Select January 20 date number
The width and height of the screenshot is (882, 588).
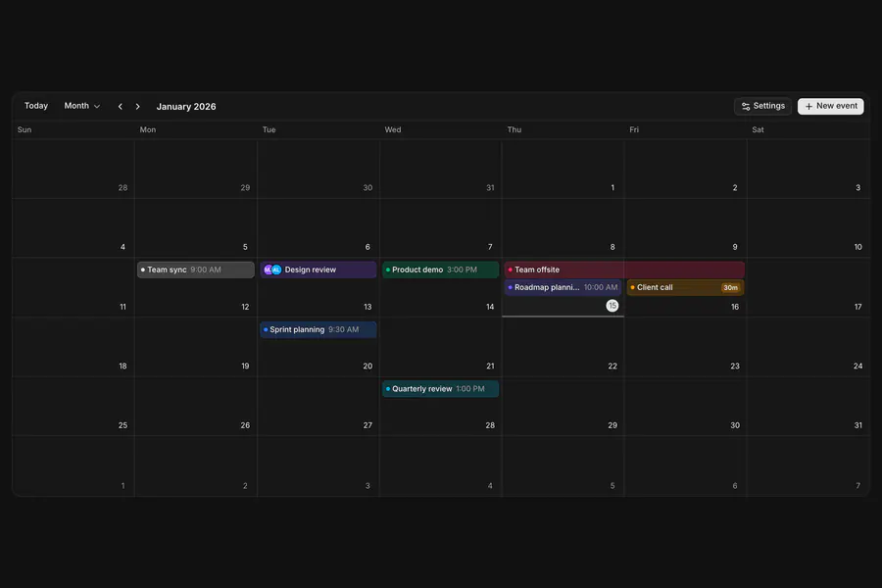click(367, 367)
